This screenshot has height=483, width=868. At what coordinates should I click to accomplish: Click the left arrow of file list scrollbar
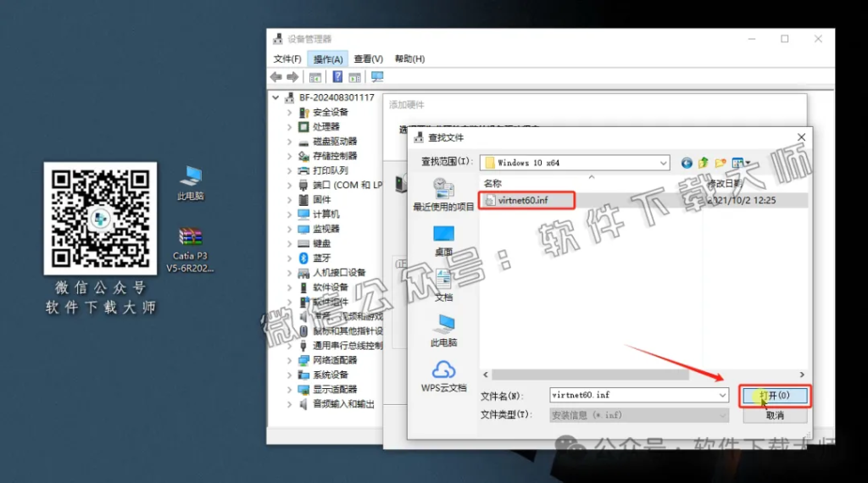[486, 375]
